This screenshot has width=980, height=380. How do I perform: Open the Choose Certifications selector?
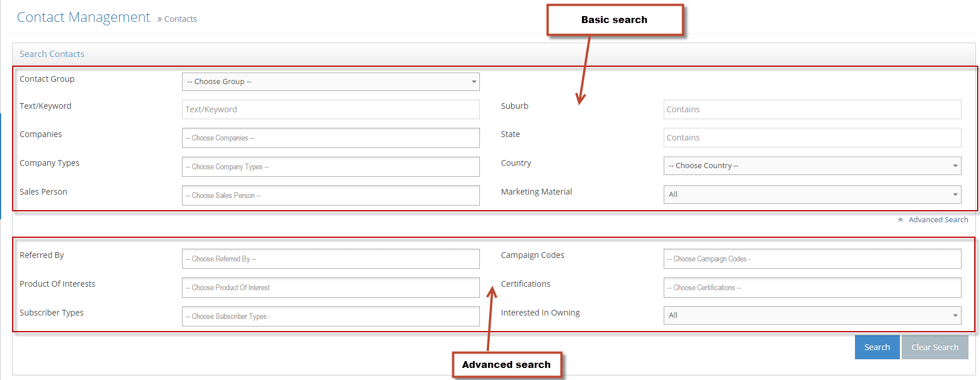click(x=812, y=288)
